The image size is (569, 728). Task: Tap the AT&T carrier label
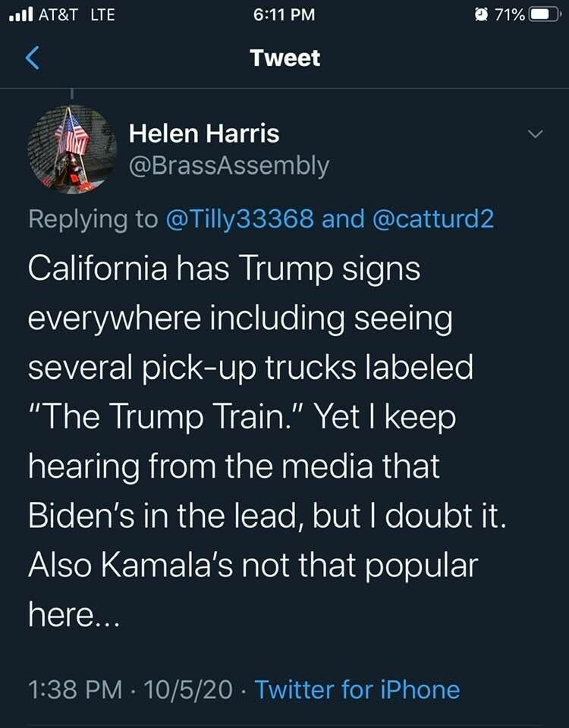57,14
